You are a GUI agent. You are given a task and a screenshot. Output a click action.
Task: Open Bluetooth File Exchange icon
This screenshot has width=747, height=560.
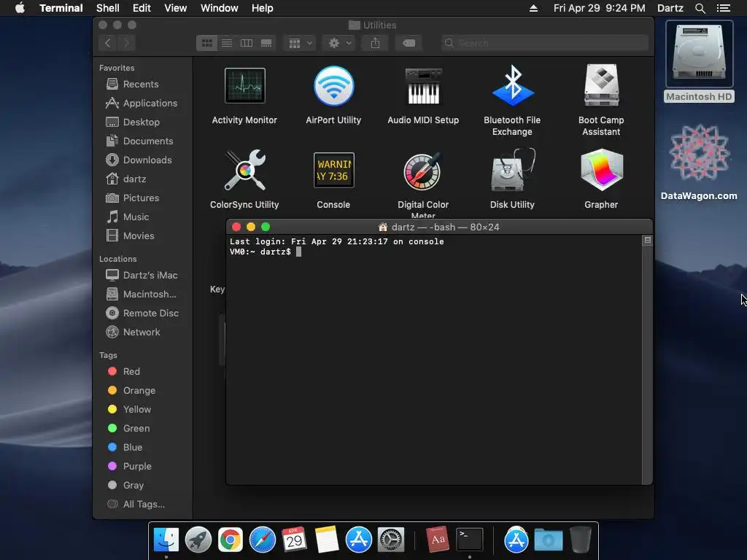click(513, 86)
